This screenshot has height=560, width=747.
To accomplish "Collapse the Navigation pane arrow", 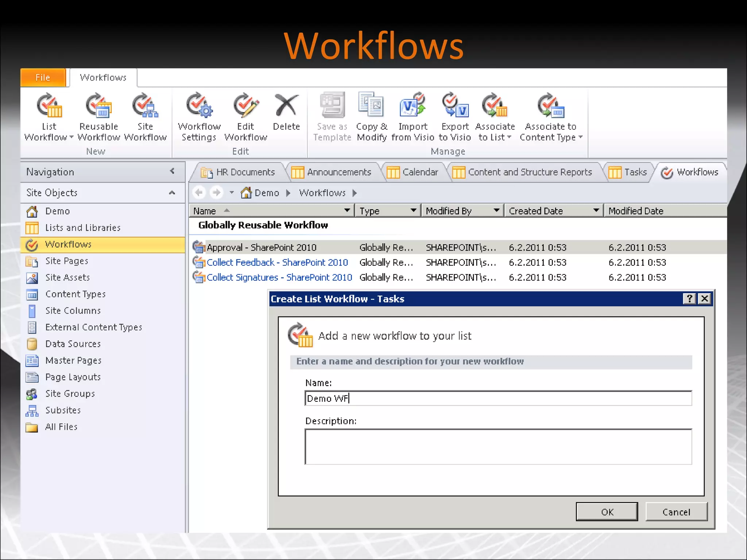I will (x=172, y=171).
